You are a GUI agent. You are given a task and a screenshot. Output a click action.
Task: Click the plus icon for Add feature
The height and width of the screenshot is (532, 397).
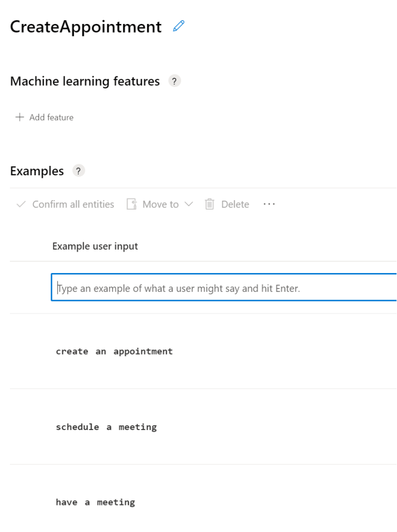(x=20, y=117)
